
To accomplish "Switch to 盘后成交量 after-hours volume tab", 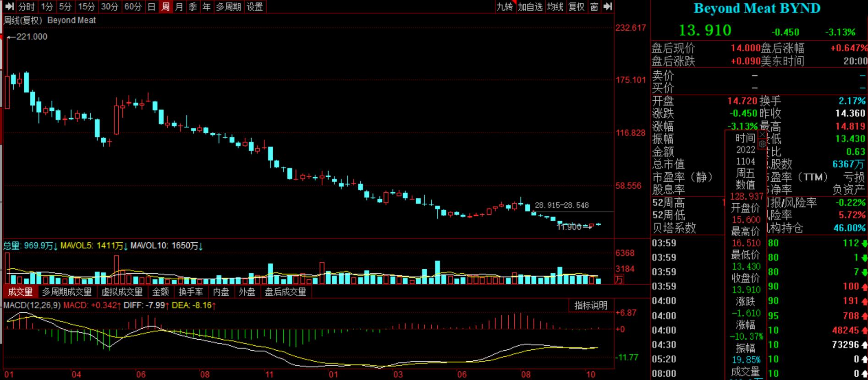I will pyautogui.click(x=286, y=292).
